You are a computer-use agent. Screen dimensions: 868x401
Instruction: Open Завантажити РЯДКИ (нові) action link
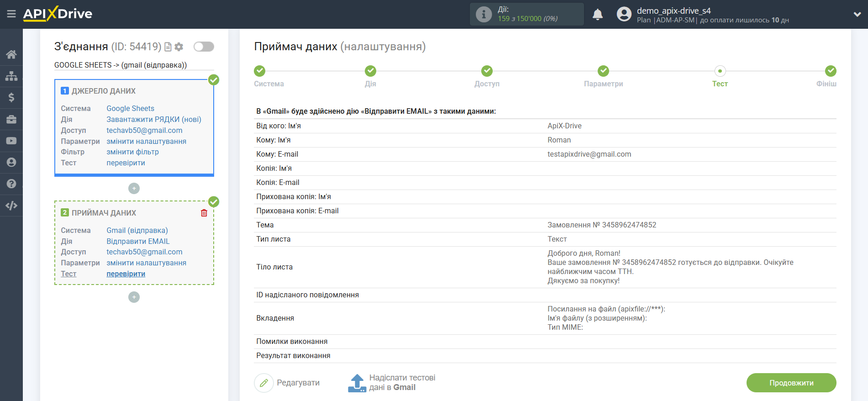coord(154,119)
